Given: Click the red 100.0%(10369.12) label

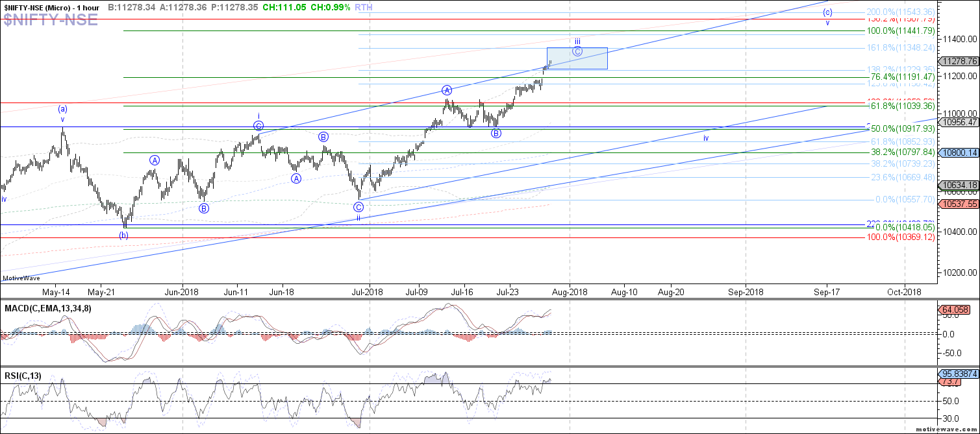Looking at the screenshot, I should coord(901,237).
